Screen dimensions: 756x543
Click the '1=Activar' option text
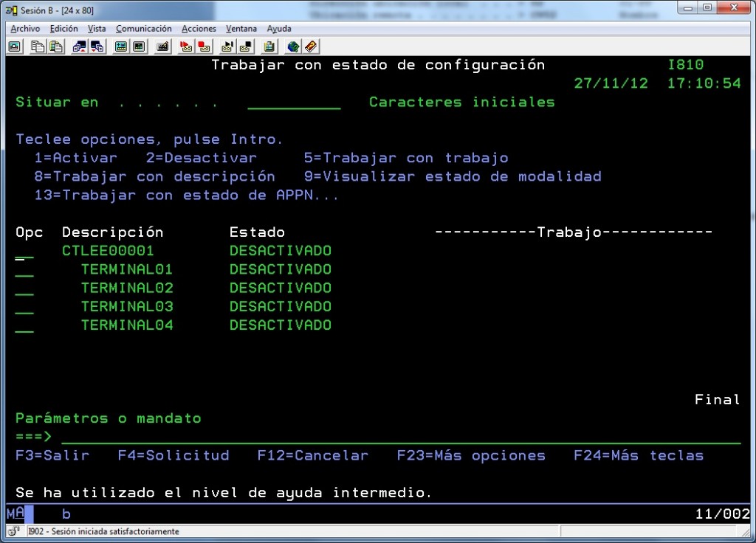76,158
